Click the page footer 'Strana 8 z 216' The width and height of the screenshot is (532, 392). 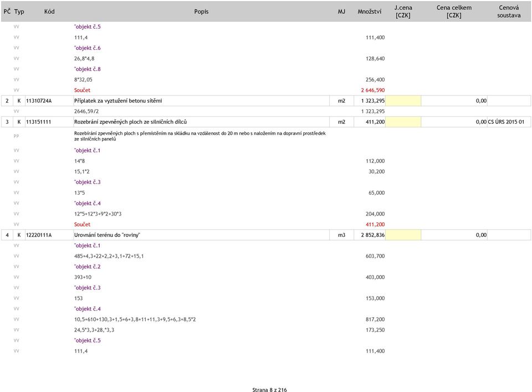pyautogui.click(x=269, y=390)
